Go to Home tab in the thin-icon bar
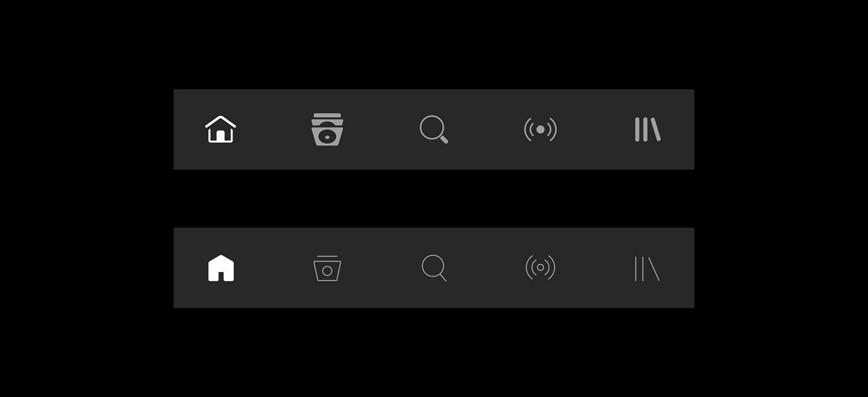Viewport: 868px width, 397px height. 221,268
